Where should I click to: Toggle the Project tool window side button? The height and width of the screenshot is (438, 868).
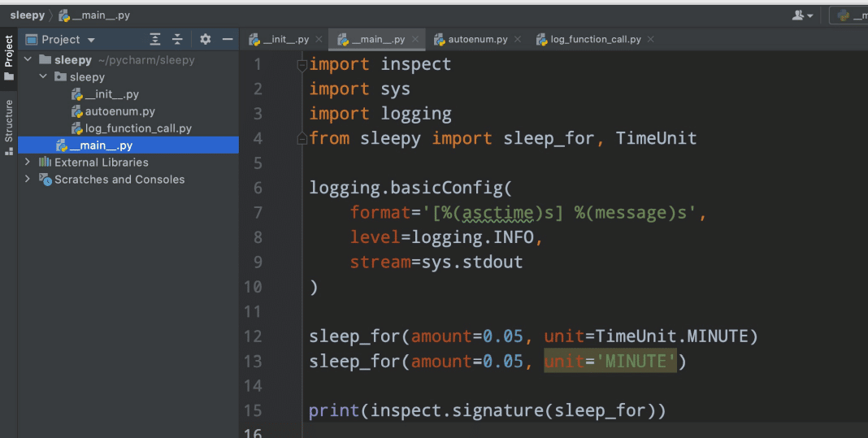click(9, 57)
